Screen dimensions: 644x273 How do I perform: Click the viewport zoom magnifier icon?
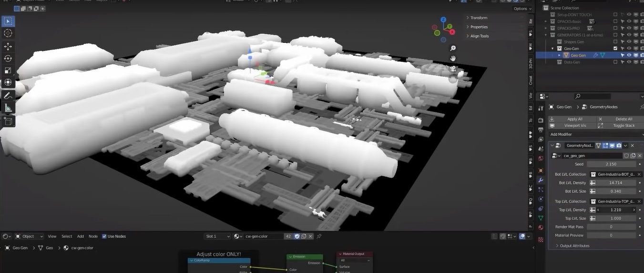click(x=453, y=49)
